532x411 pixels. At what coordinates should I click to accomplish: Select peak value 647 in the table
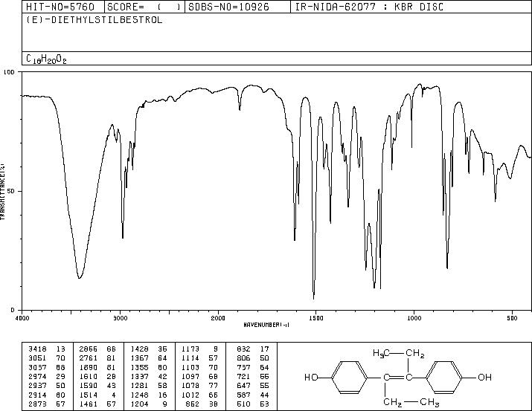pyautogui.click(x=243, y=386)
